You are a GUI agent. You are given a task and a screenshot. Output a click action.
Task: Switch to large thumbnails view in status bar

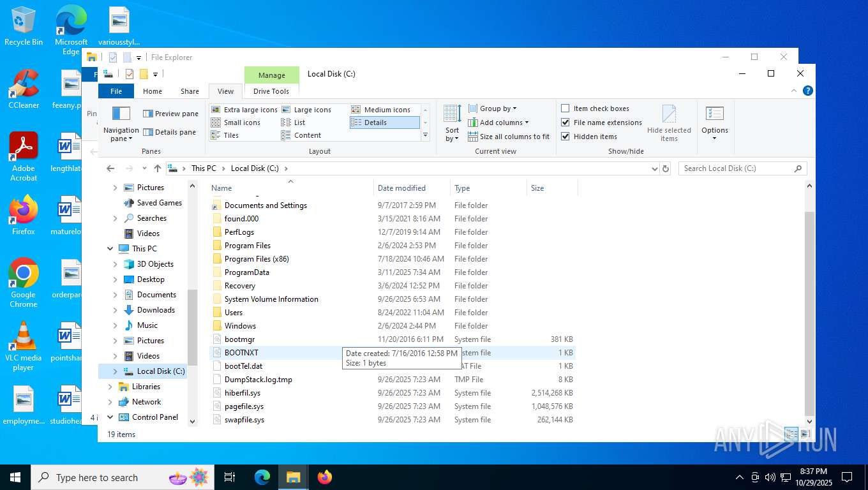click(x=805, y=434)
